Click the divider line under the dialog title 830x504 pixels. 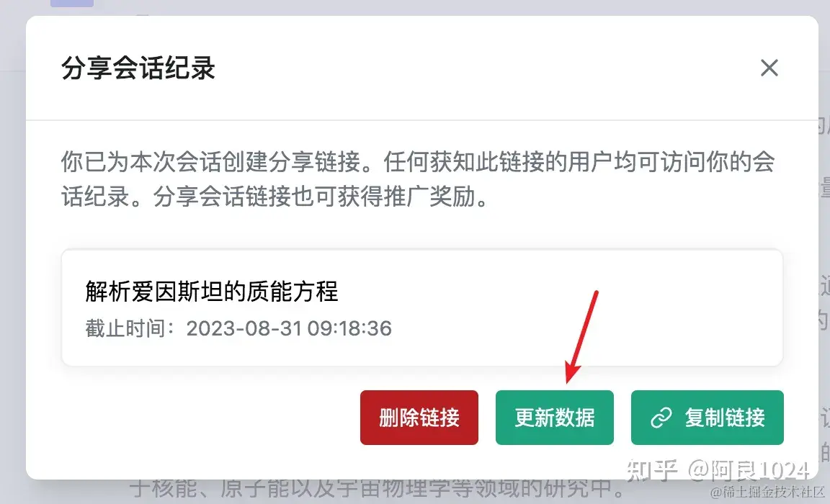point(422,120)
